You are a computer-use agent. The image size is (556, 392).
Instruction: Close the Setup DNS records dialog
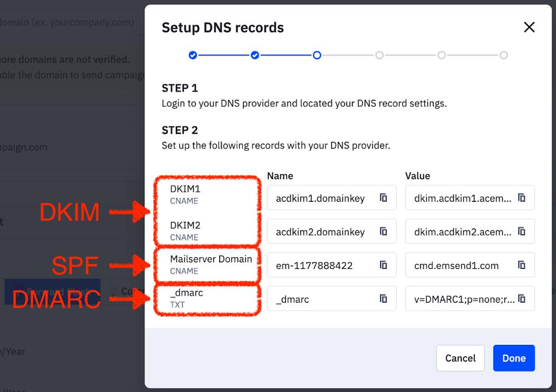pos(529,27)
